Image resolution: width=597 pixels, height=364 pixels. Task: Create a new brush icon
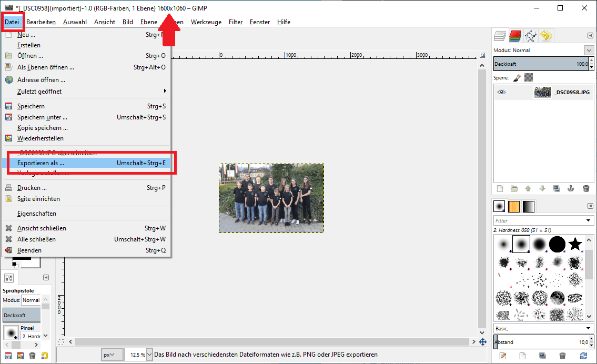pyautogui.click(x=522, y=356)
